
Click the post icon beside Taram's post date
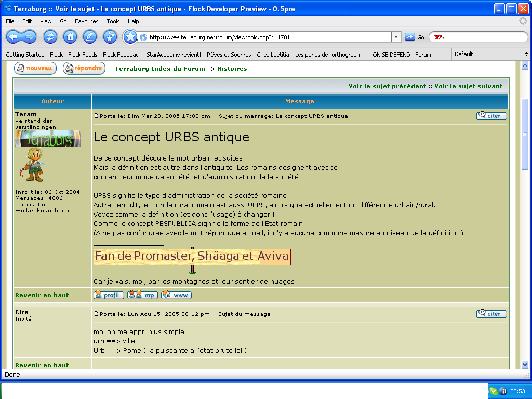point(96,116)
